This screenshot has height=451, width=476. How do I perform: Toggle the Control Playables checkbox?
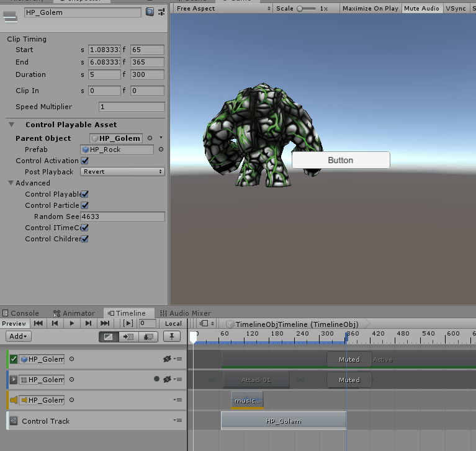click(84, 194)
